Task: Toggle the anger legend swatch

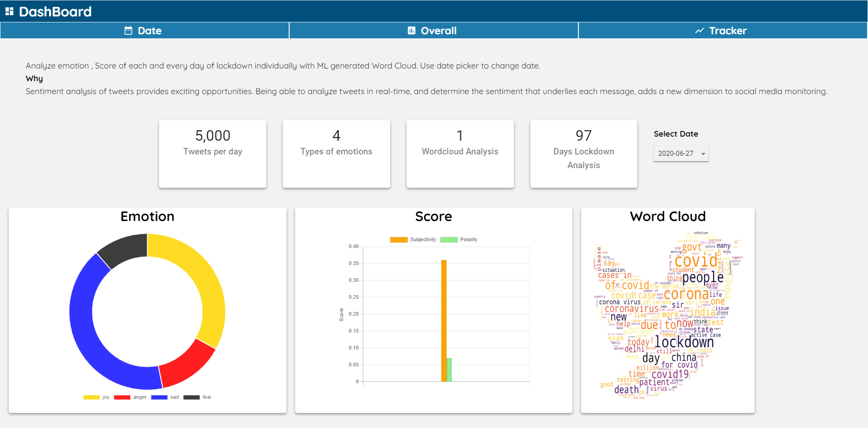Action: click(122, 397)
